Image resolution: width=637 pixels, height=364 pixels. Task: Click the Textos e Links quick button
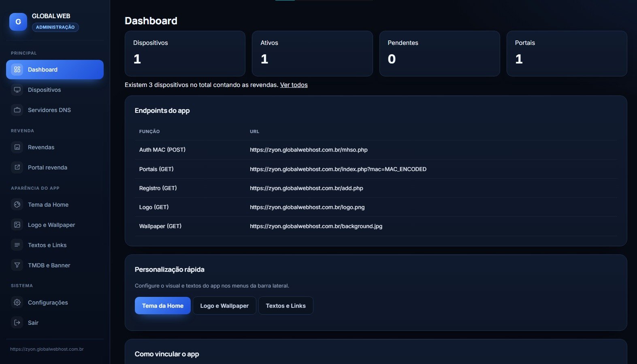(x=285, y=306)
